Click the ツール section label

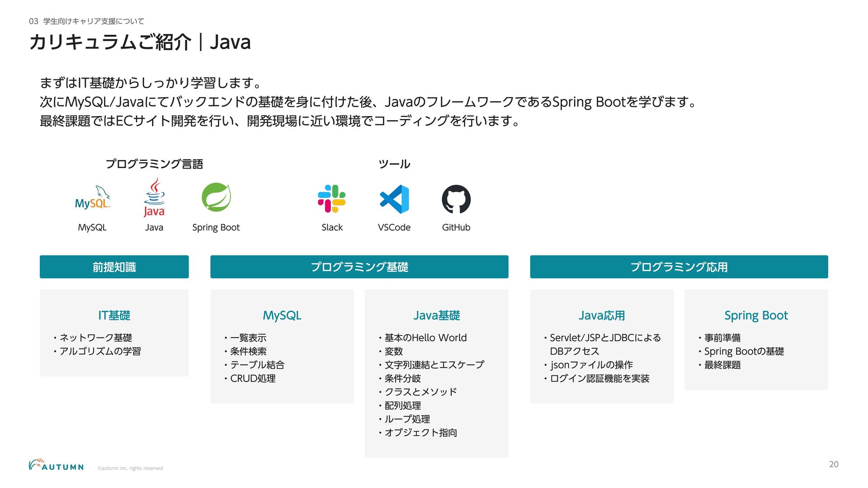pos(394,164)
